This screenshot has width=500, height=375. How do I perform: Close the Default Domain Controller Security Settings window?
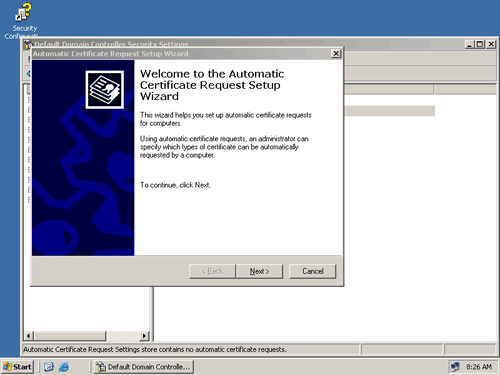click(x=491, y=44)
